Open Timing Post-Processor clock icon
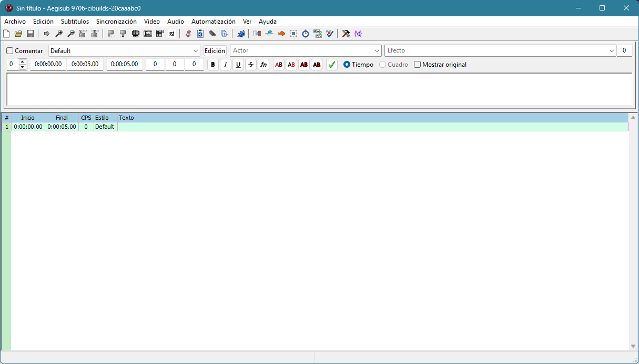 pyautogui.click(x=306, y=34)
